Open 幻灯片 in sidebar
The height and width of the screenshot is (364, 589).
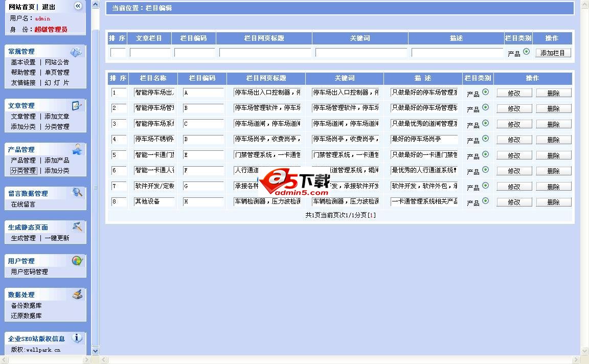point(57,83)
